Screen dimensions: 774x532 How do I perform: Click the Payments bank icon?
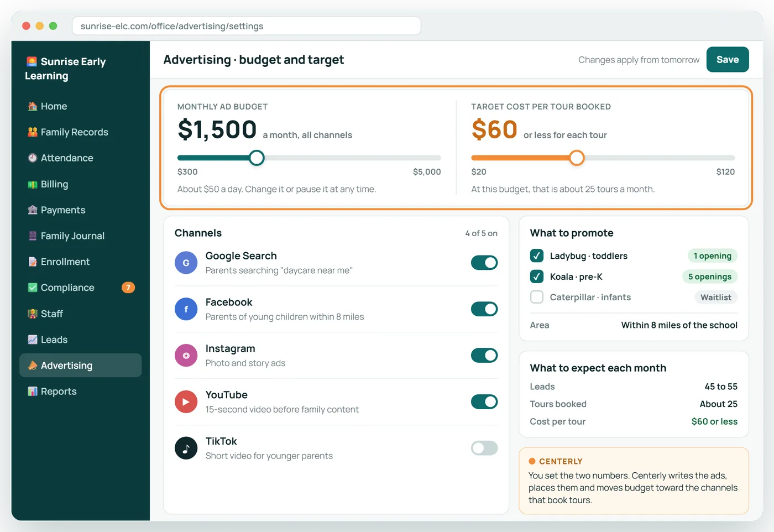[33, 210]
